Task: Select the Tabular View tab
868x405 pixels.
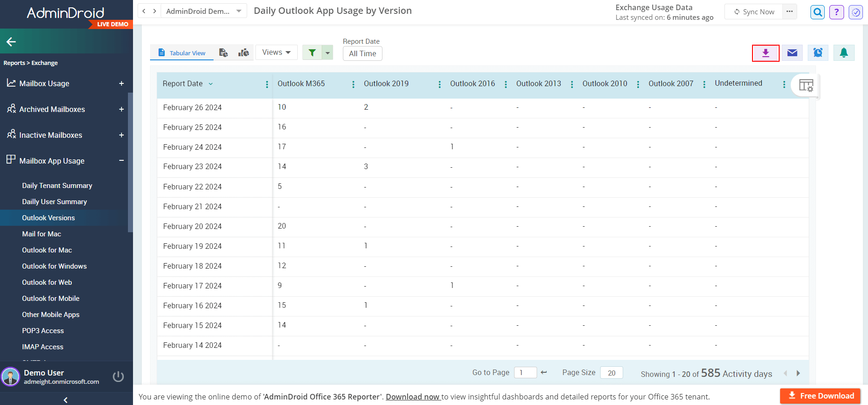Action: point(182,53)
